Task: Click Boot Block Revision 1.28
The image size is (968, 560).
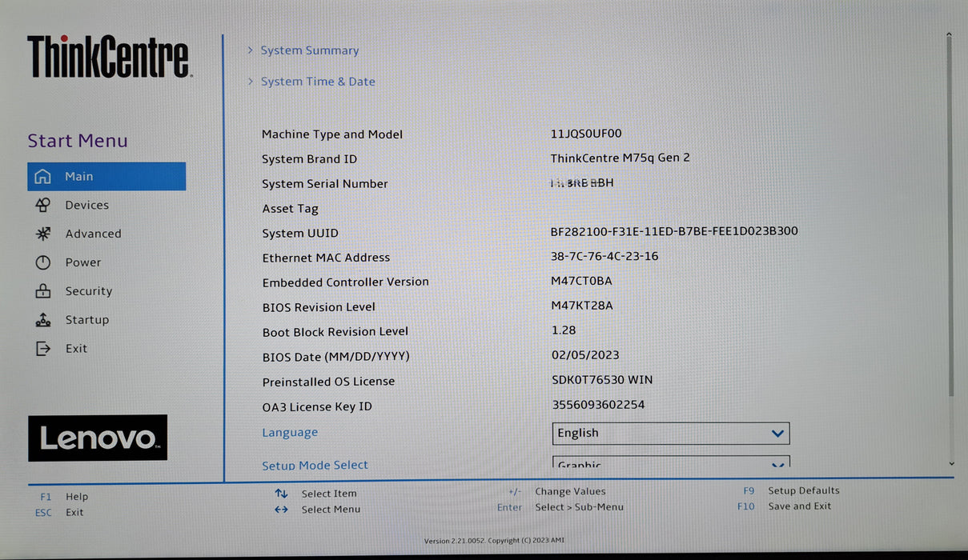Action: (x=564, y=330)
